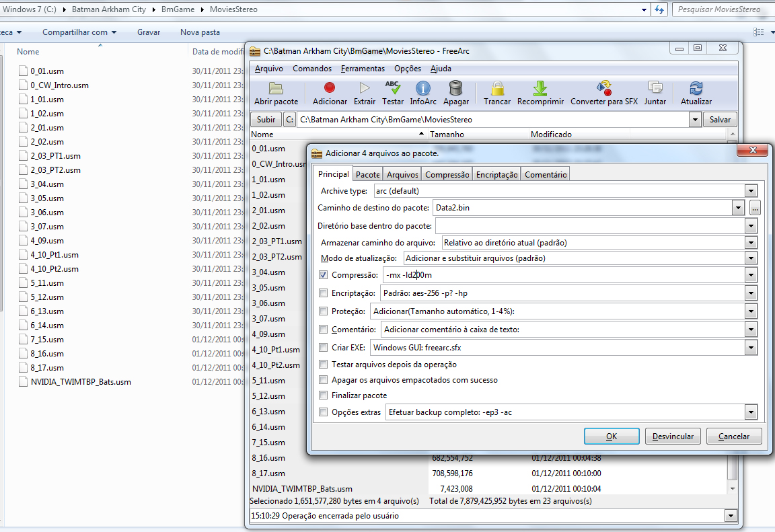Click the red Adicionar toolbar icon
This screenshot has width=775, height=532.
coord(330,88)
